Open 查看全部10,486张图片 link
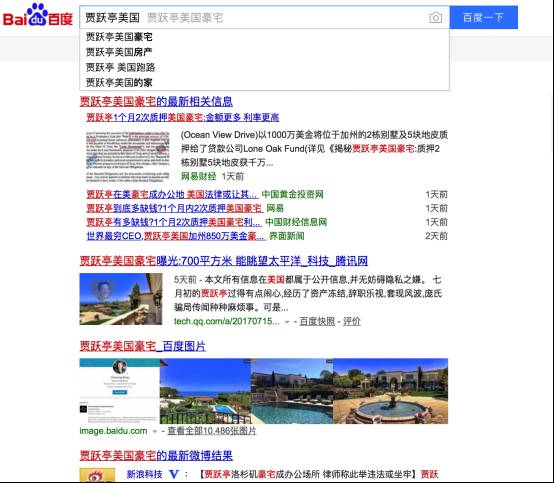The image size is (554, 483). tap(212, 431)
